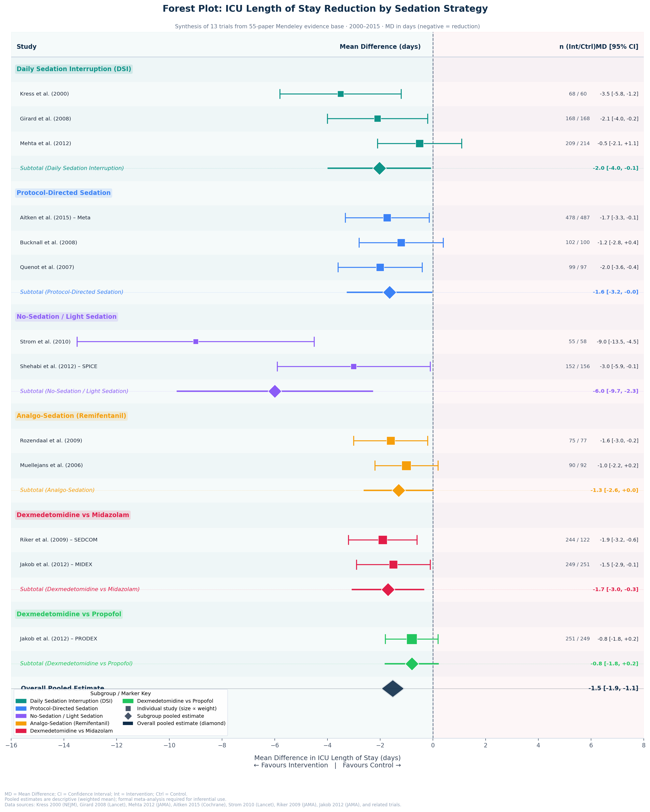Click the Riker et al. SEDCOM marker
The image size is (650, 812).
(383, 540)
